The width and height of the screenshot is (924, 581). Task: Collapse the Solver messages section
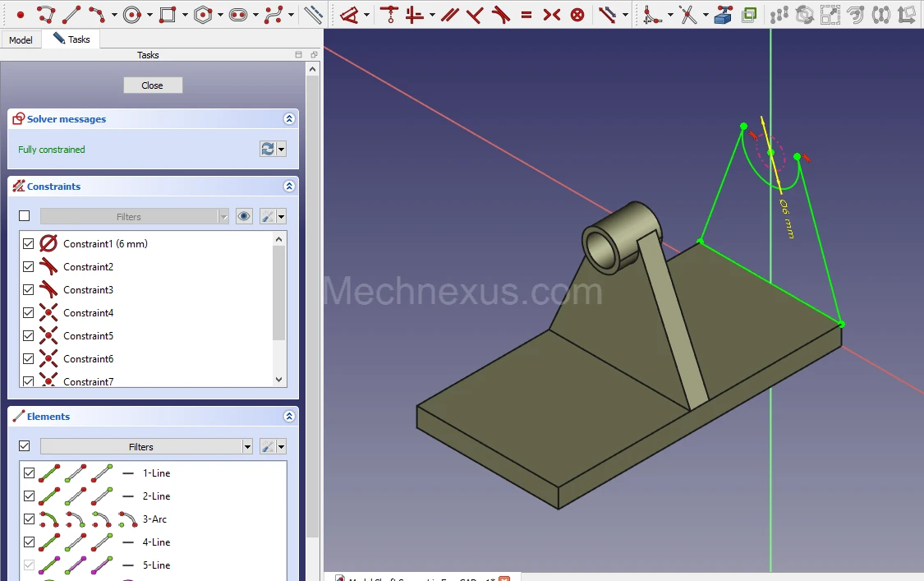coord(289,118)
